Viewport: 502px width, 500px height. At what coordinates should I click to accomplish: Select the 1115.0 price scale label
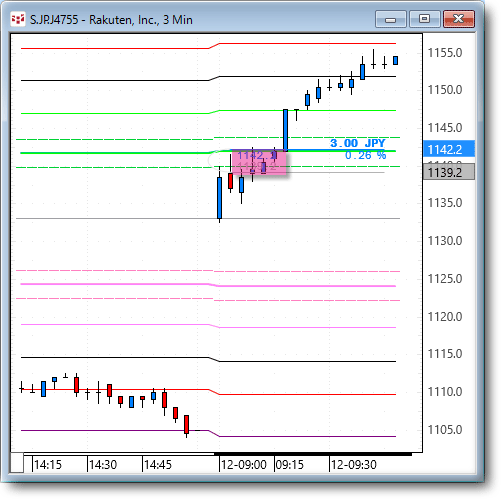click(445, 354)
